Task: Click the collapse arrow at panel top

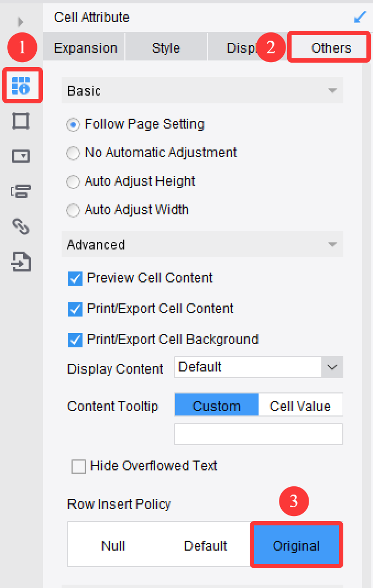Action: 20,22
